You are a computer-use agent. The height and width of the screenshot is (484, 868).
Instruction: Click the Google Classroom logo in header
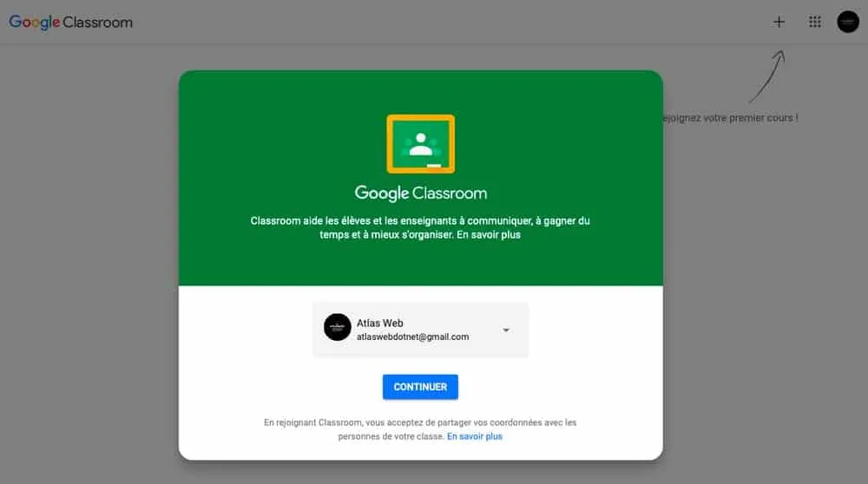point(71,23)
